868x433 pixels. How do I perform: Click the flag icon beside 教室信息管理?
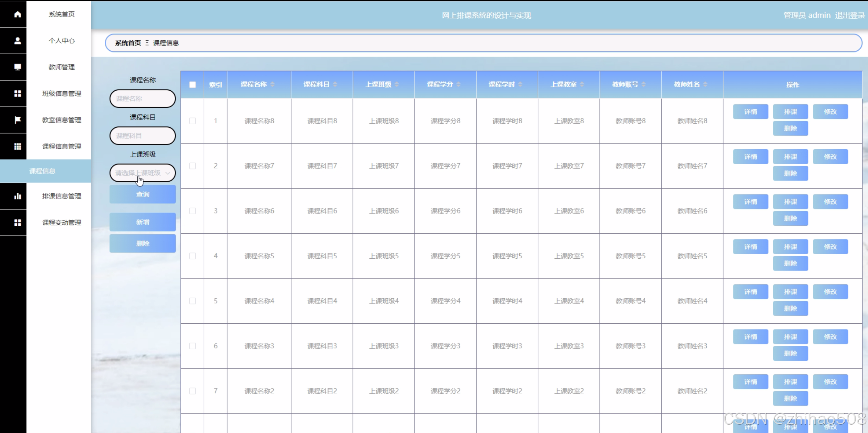click(x=17, y=120)
